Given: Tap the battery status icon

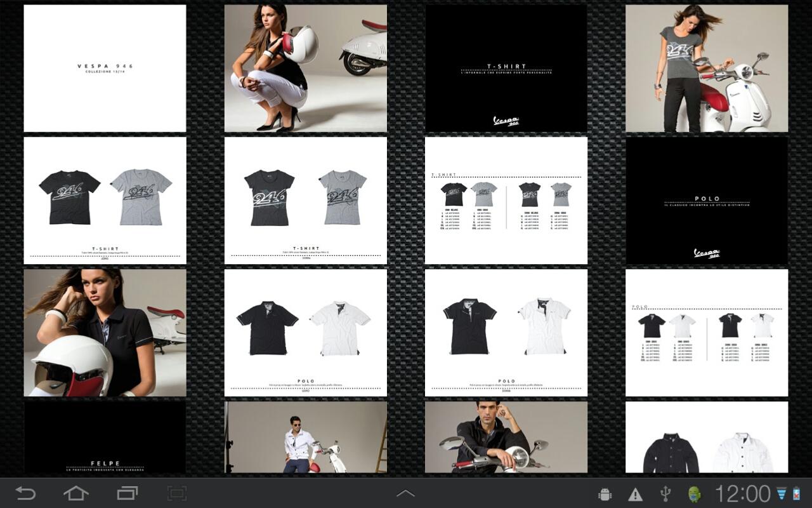Looking at the screenshot, I should pos(797,494).
